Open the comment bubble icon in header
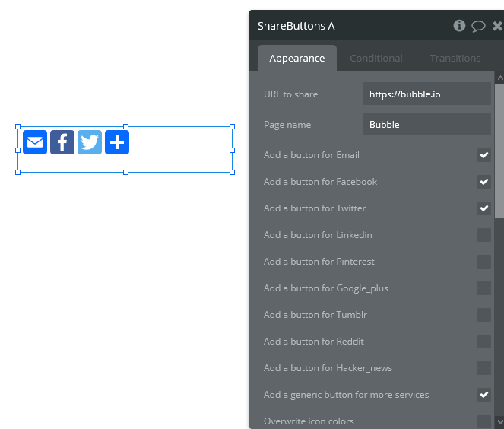 pos(478,26)
